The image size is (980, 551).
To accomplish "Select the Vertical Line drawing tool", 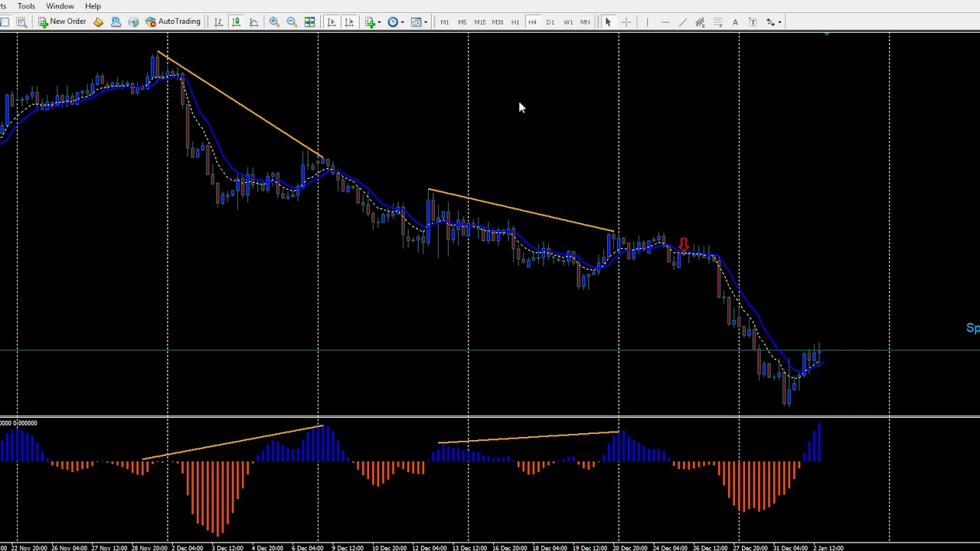I will [x=647, y=21].
